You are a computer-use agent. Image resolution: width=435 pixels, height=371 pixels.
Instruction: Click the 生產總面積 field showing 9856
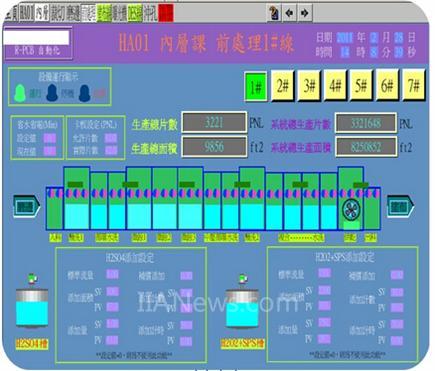tap(214, 146)
